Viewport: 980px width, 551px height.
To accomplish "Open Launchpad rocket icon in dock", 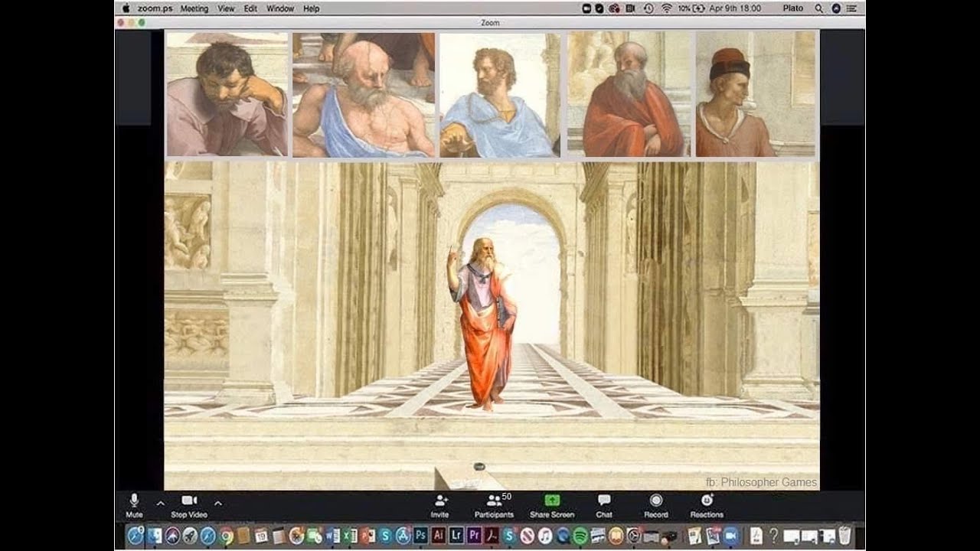I will 190,536.
